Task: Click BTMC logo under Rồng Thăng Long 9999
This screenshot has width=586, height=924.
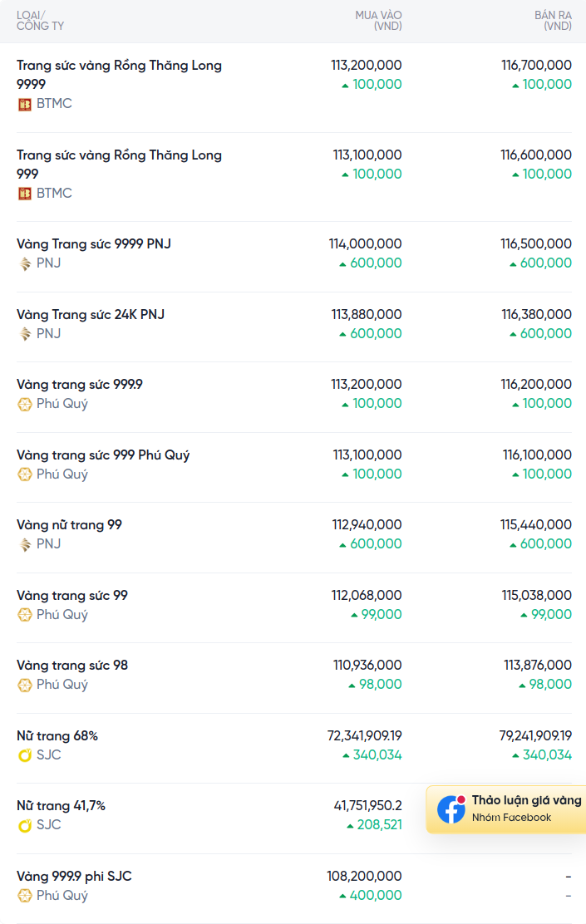Action: (25, 105)
